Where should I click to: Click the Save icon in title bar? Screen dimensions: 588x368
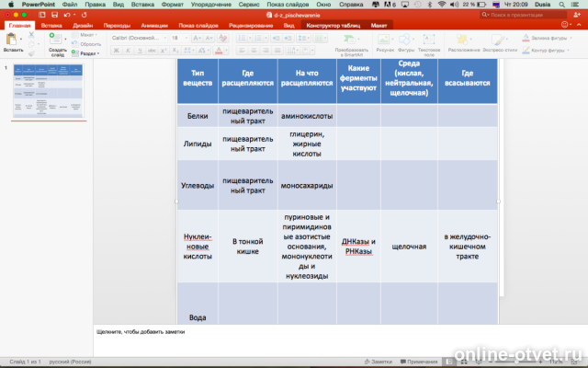tap(55, 15)
